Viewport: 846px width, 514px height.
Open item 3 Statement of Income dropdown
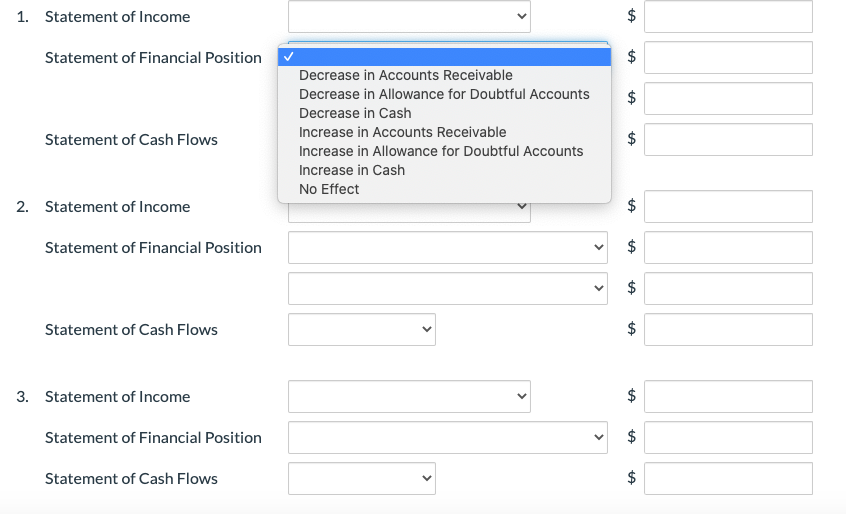[409, 397]
